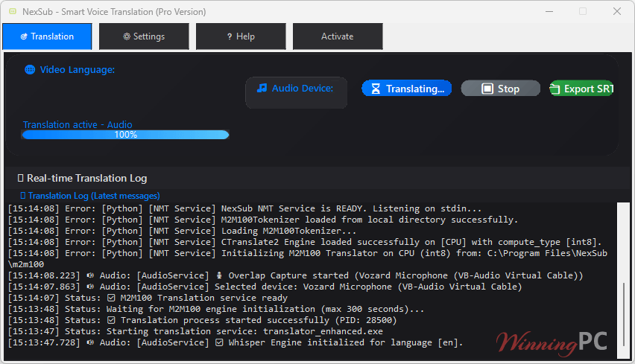635x364 pixels.
Task: Click the Translation tab's icon
Action: [24, 36]
